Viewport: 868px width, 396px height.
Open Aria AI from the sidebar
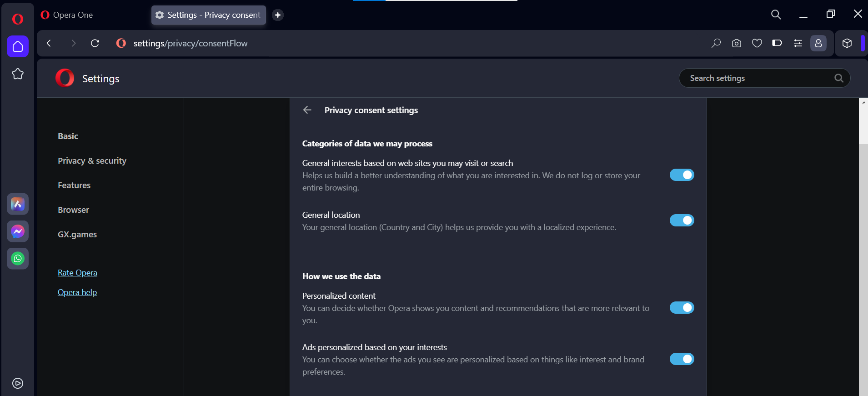coord(18,204)
